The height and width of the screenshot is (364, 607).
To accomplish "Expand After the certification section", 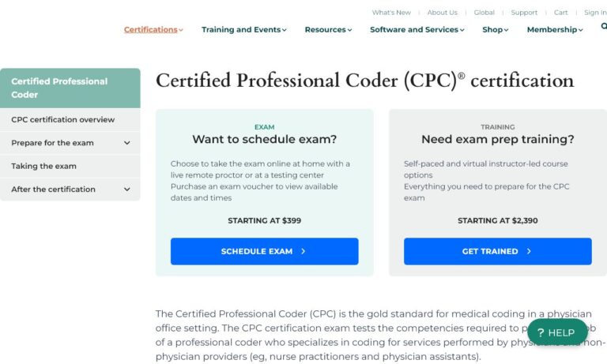I will point(127,190).
